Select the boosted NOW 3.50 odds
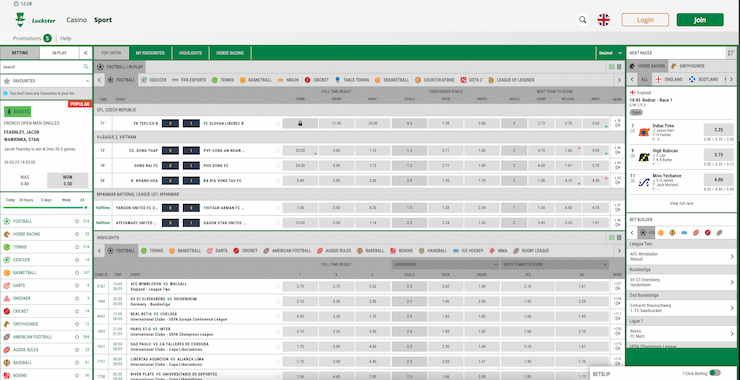 [x=67, y=180]
